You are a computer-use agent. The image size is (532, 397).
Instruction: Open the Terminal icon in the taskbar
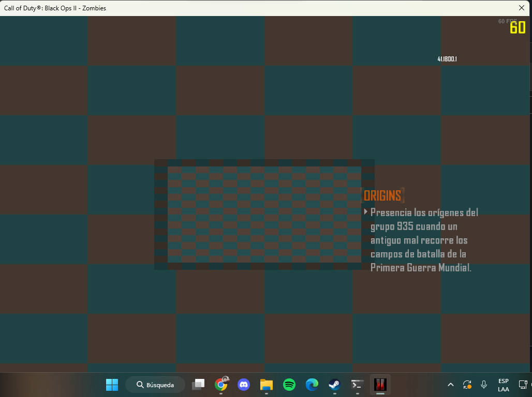(357, 385)
